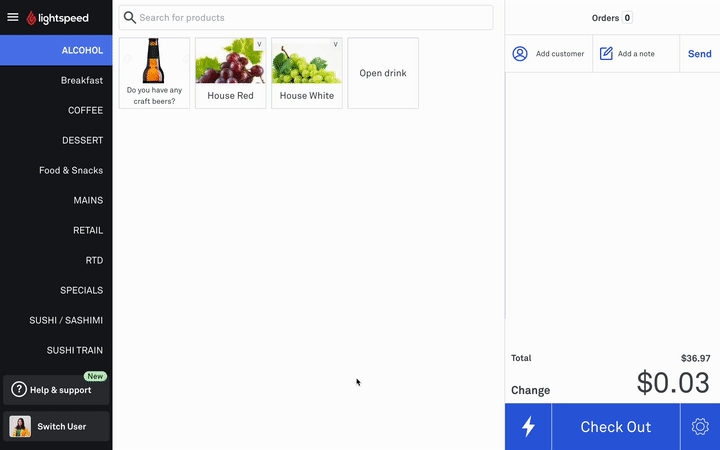Add an Open drink item
The width and height of the screenshot is (720, 450).
pyautogui.click(x=383, y=73)
